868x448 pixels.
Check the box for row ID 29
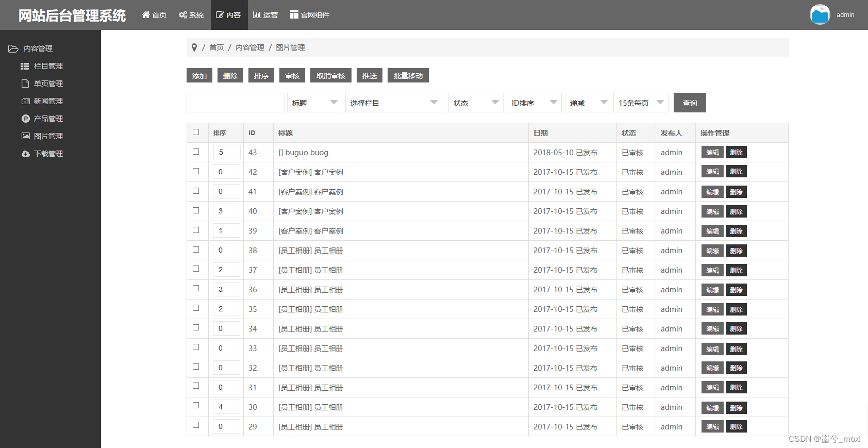[x=196, y=425]
